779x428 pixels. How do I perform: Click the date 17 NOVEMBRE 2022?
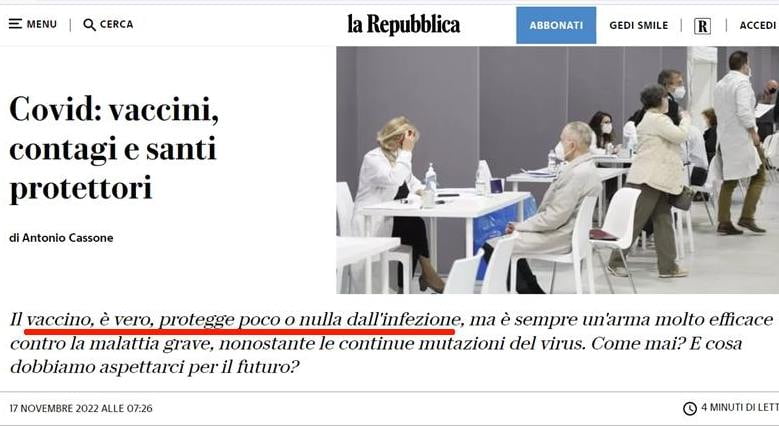pyautogui.click(x=54, y=409)
